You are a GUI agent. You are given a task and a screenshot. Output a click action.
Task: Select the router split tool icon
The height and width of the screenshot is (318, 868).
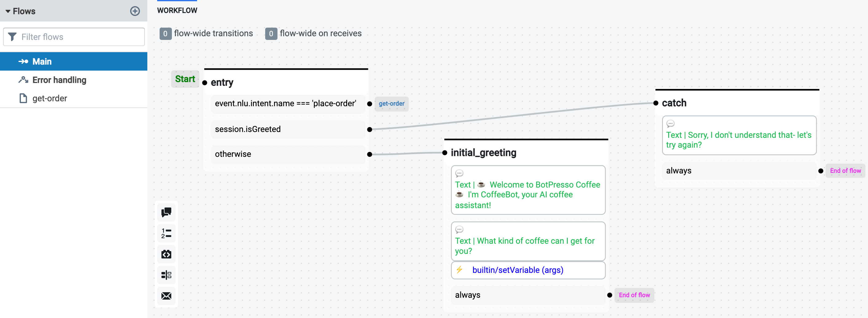pyautogui.click(x=166, y=275)
